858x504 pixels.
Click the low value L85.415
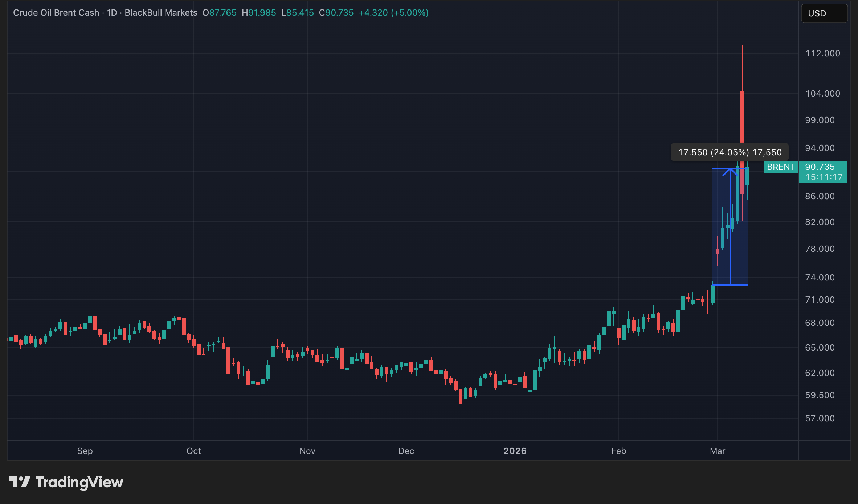(x=298, y=12)
